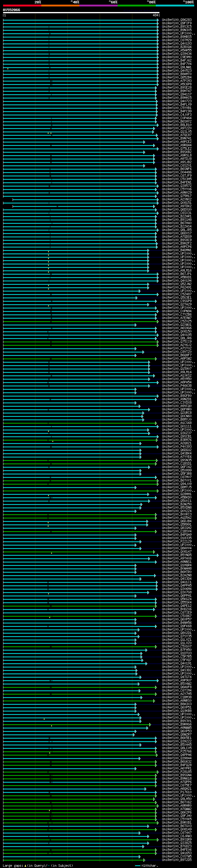Select hit label UniRef100_Q2XWU1
This screenshot has width=197, height=868.
click(177, 325)
